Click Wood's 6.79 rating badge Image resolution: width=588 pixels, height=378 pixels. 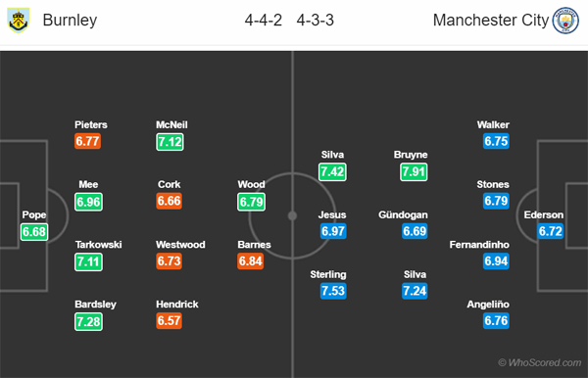(251, 202)
